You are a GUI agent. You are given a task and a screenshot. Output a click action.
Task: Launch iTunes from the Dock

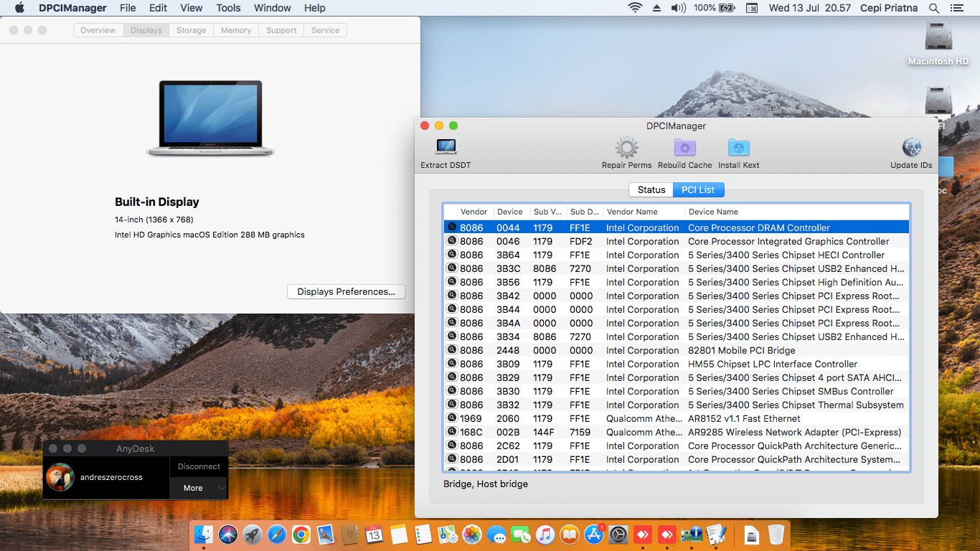click(x=545, y=534)
